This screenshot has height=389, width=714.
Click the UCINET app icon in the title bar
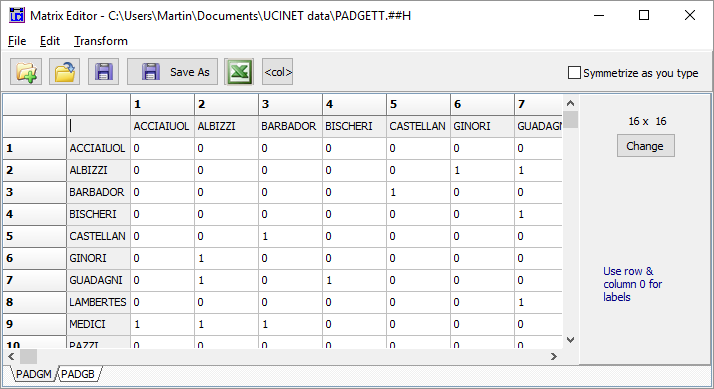point(16,15)
